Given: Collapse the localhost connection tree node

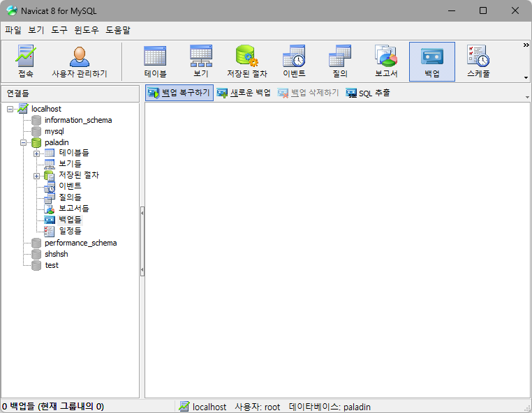Looking at the screenshot, I should [10, 109].
